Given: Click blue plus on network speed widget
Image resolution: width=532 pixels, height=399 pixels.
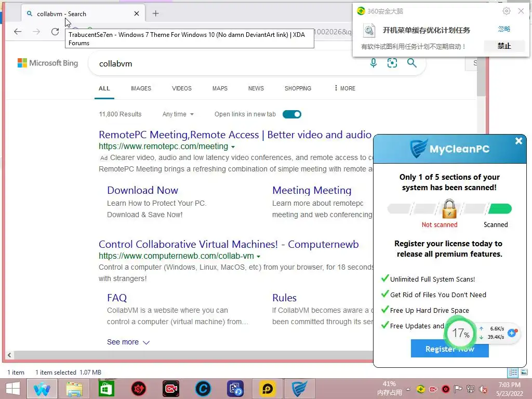Looking at the screenshot, I should [512, 333].
